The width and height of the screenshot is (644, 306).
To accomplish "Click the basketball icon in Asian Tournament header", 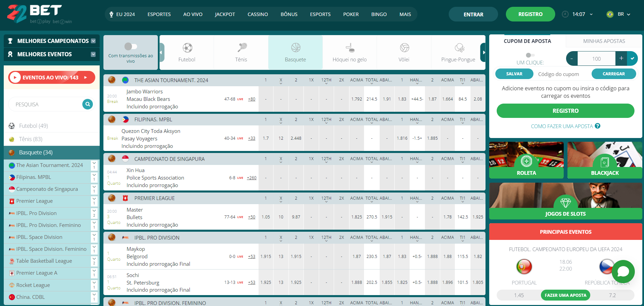I will pyautogui.click(x=112, y=80).
